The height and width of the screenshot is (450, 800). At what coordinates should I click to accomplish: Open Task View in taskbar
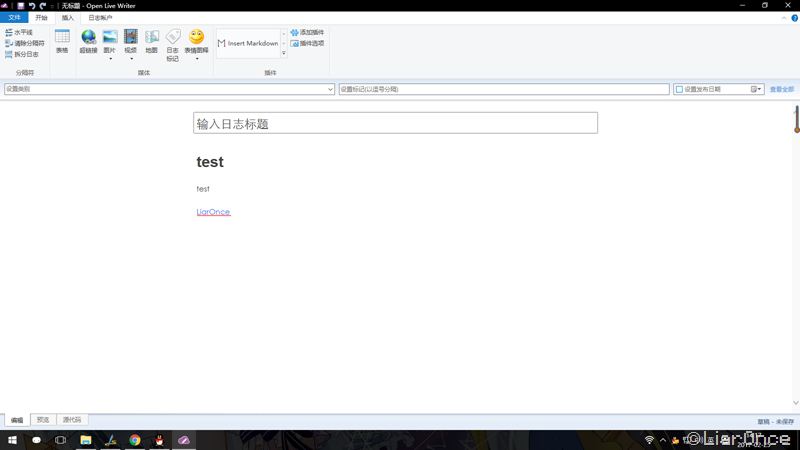(60, 440)
